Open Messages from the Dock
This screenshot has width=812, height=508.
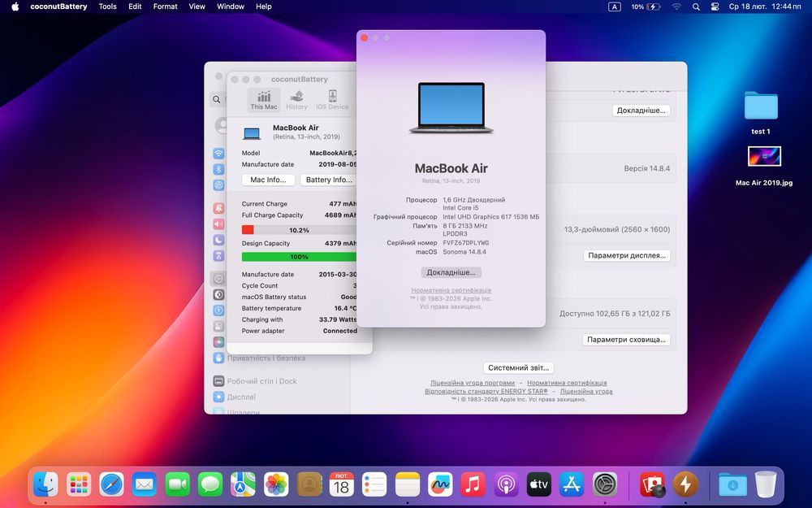[210, 484]
